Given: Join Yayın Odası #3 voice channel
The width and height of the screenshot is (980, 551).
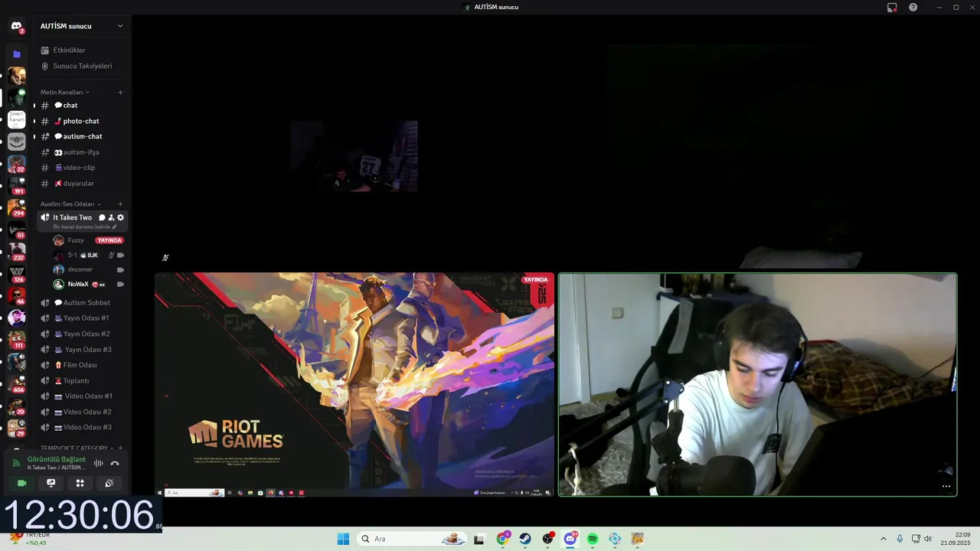Looking at the screenshot, I should [82, 350].
